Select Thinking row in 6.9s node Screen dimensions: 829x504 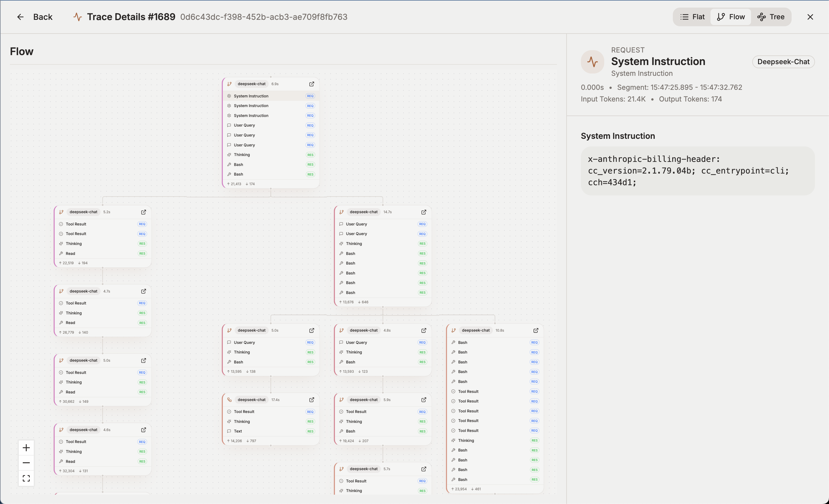pyautogui.click(x=242, y=155)
